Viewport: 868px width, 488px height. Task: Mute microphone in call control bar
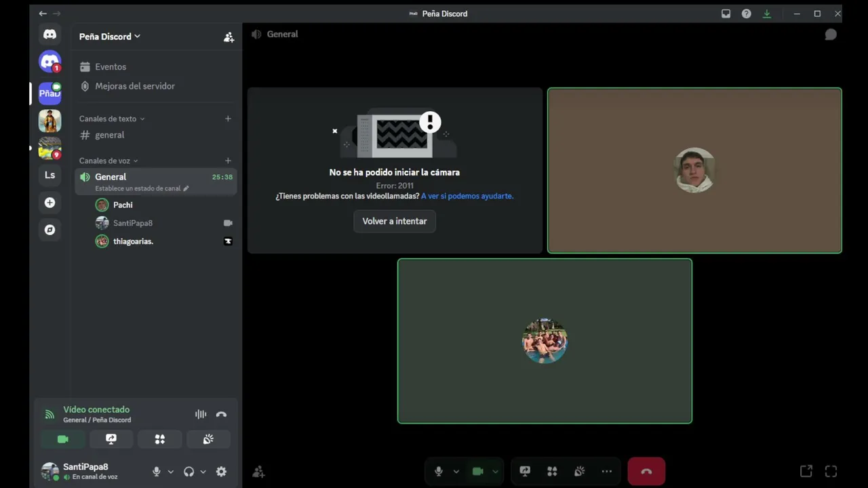pyautogui.click(x=439, y=472)
